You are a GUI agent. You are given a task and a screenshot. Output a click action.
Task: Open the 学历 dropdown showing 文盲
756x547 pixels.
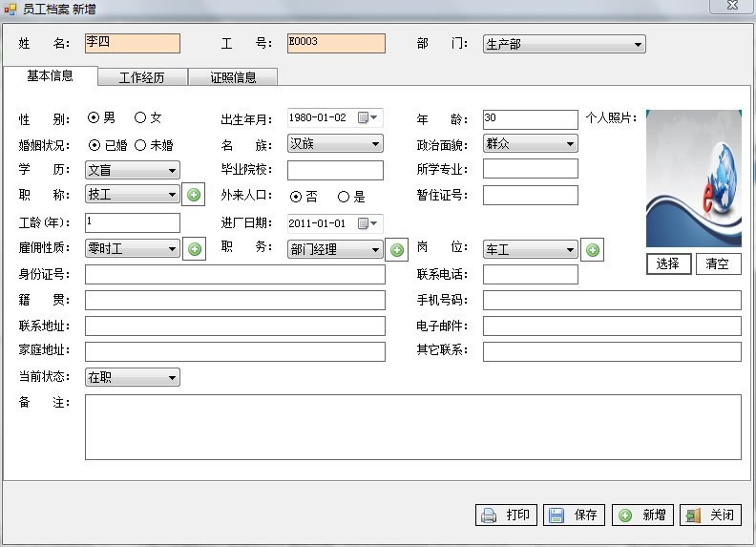point(132,170)
